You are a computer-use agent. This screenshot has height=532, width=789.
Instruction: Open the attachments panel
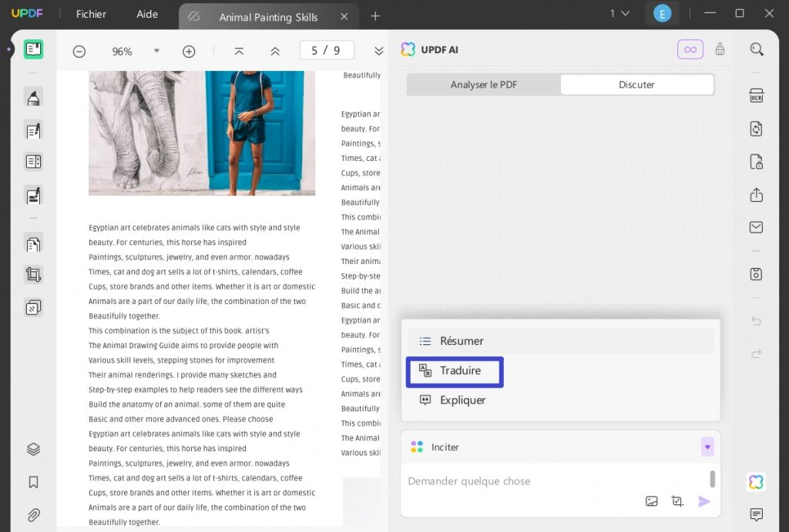[x=32, y=514]
